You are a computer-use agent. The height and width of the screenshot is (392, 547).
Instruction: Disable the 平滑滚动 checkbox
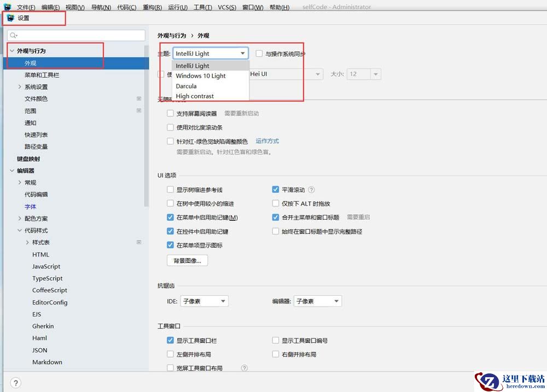tap(276, 189)
